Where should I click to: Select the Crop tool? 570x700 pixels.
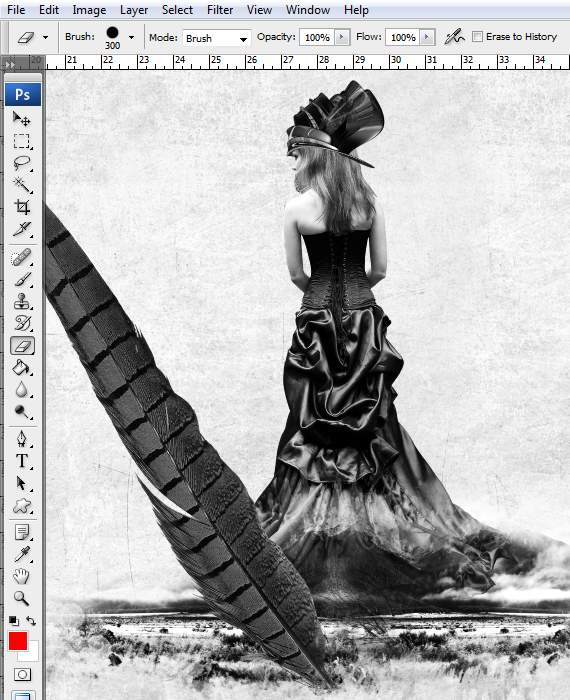[x=21, y=207]
